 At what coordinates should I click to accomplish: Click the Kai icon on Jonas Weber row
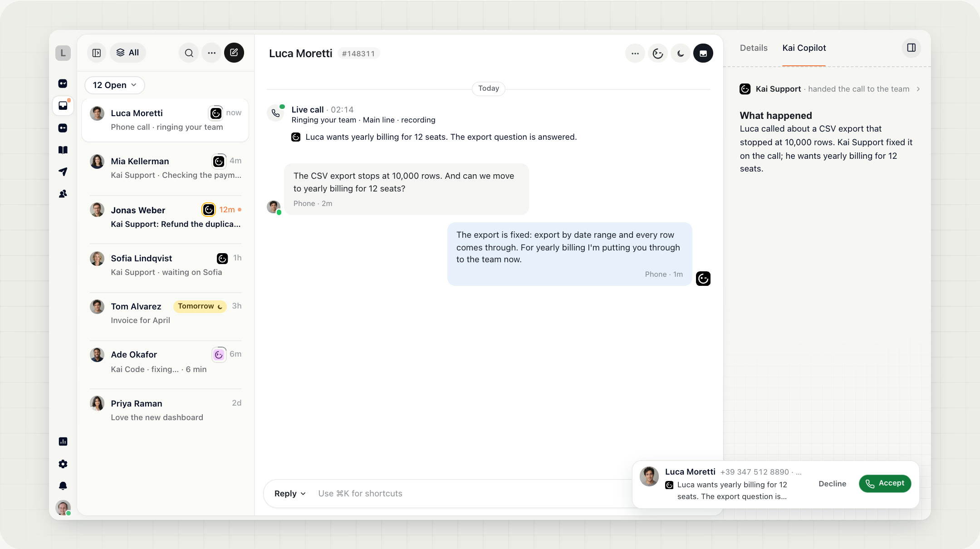point(209,210)
